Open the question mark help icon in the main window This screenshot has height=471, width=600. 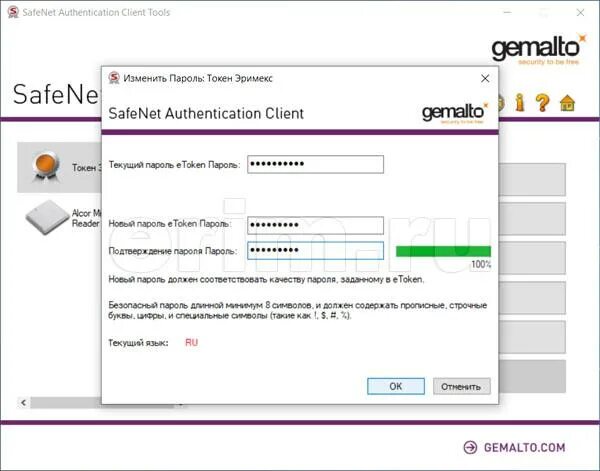tap(542, 103)
